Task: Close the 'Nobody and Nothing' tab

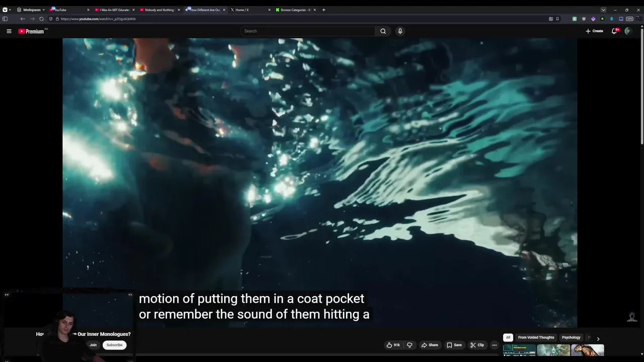Action: pos(179,10)
